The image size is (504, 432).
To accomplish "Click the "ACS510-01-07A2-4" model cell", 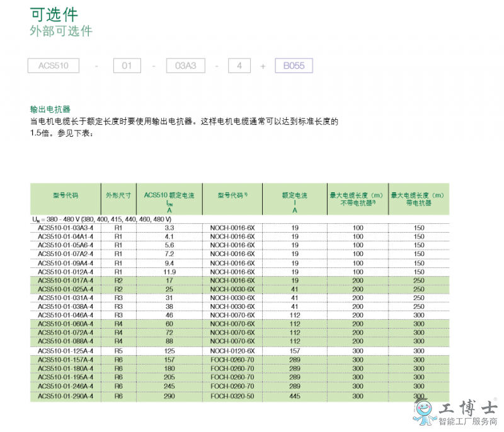I will [x=66, y=254].
